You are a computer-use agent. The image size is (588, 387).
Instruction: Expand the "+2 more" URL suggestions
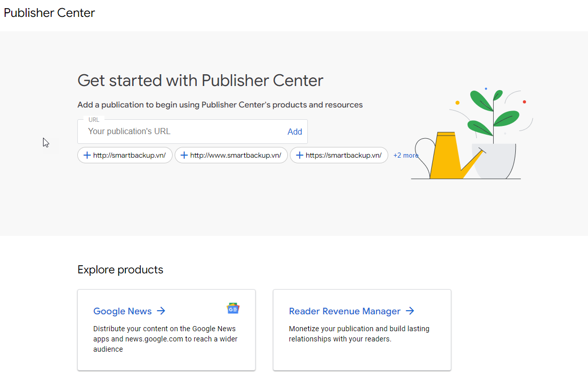click(406, 155)
